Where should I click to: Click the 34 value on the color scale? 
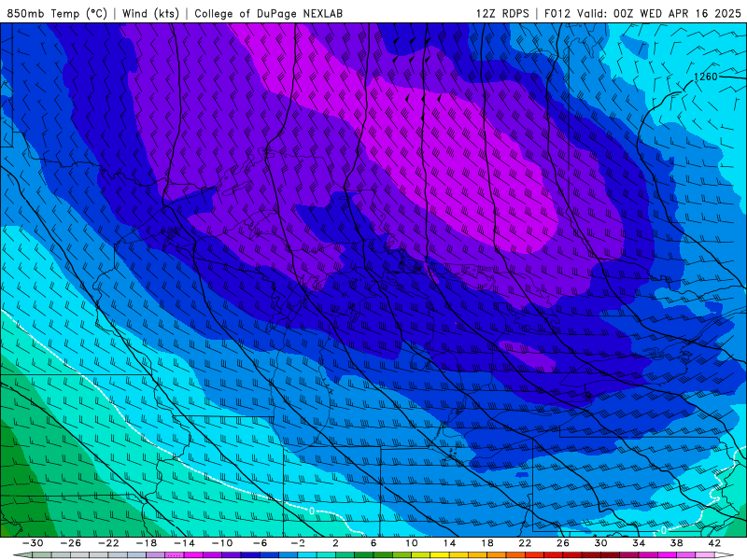(x=639, y=543)
